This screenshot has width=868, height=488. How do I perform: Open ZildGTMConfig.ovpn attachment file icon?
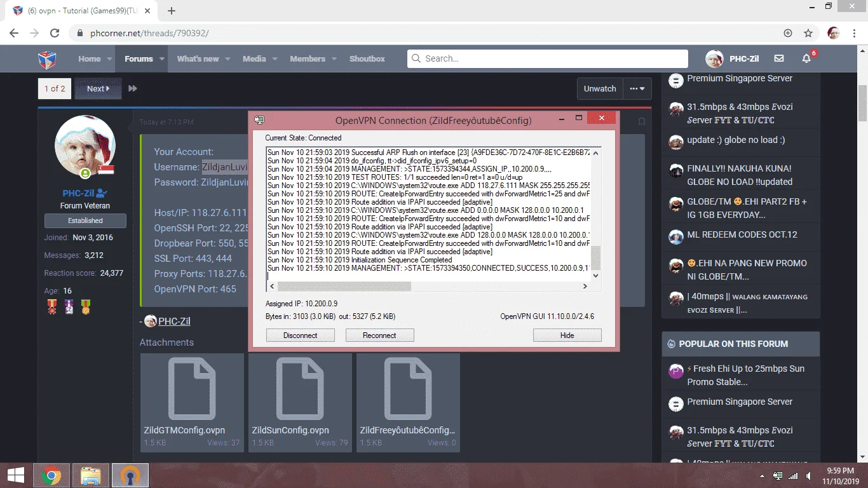pyautogui.click(x=192, y=389)
